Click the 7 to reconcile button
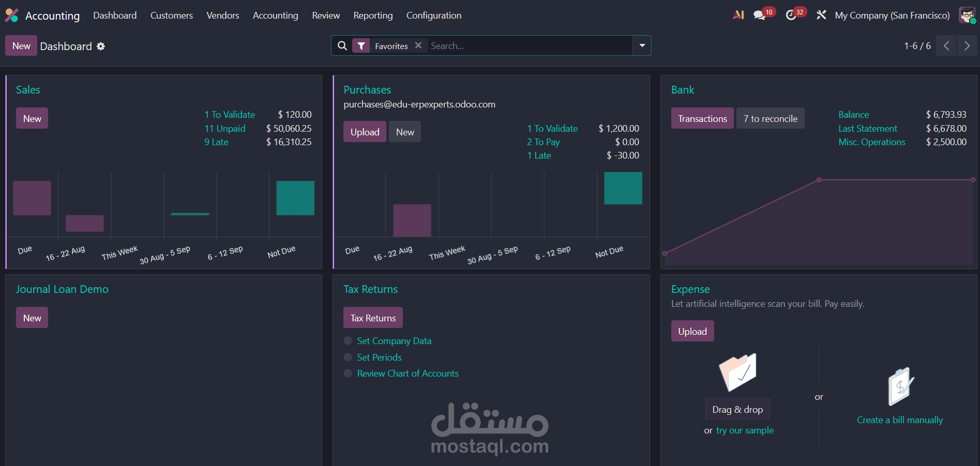 (771, 118)
